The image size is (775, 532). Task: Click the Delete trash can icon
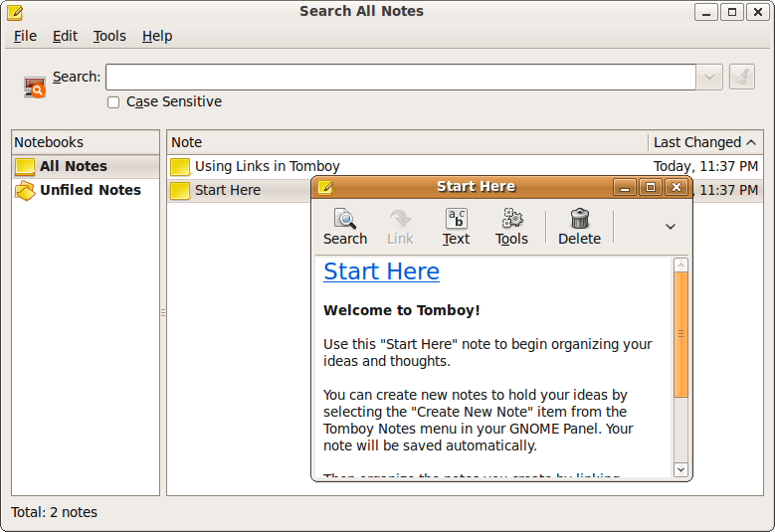[x=579, y=226]
